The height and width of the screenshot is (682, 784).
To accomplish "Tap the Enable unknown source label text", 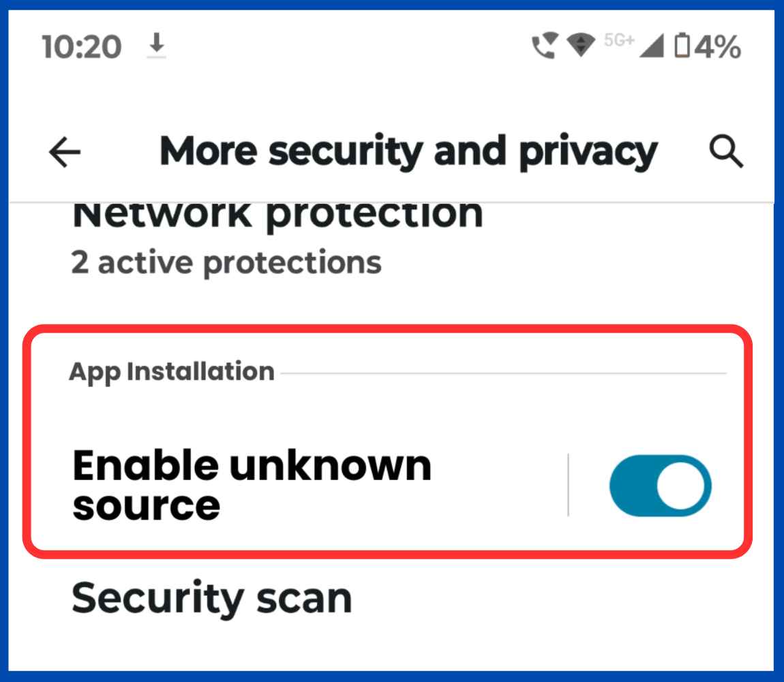I will coord(254,486).
